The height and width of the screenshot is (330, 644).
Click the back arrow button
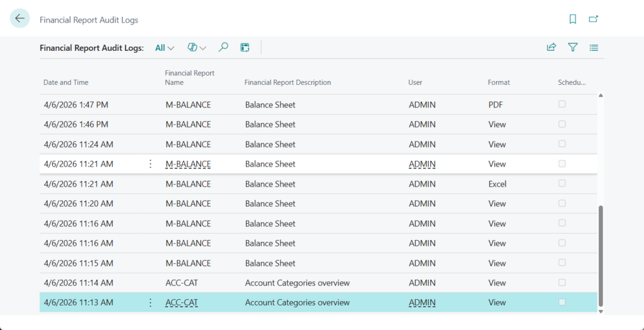click(x=19, y=19)
